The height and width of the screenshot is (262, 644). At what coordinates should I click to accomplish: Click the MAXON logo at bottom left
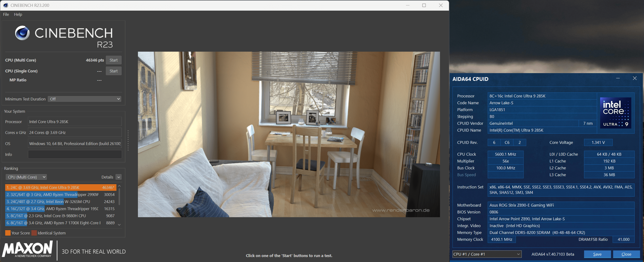[27, 249]
